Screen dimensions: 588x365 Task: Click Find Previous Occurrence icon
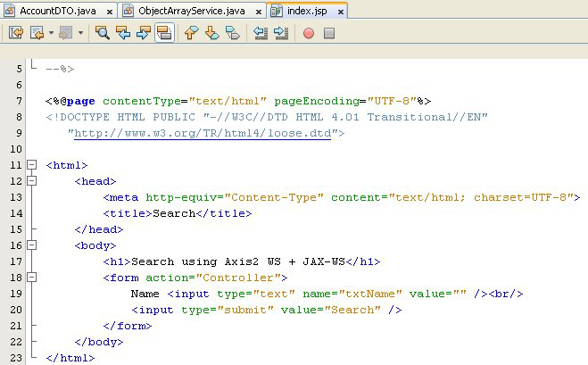(x=123, y=33)
